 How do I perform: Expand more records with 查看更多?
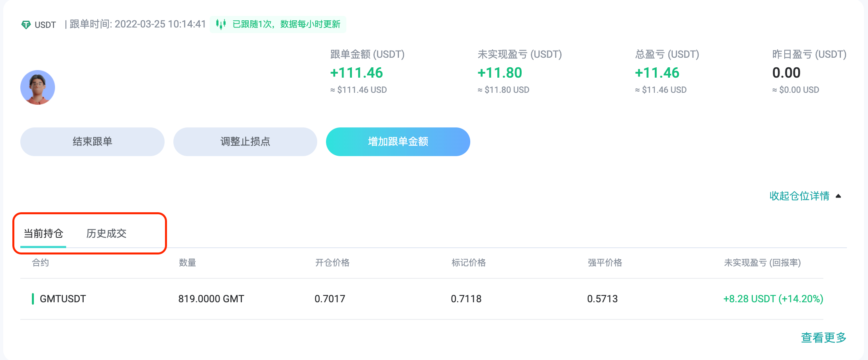[823, 337]
